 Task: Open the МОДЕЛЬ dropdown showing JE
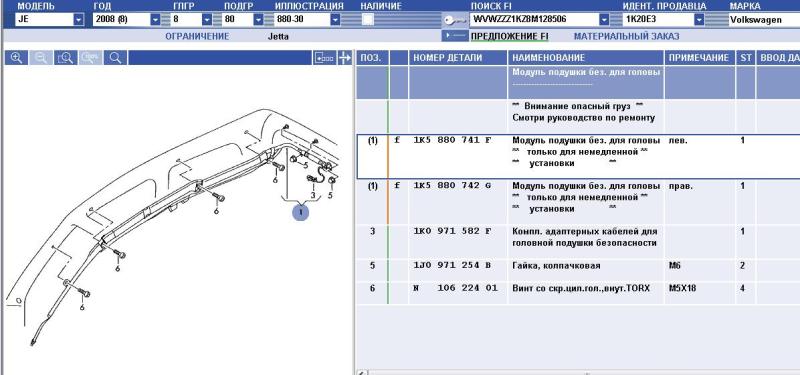click(79, 20)
